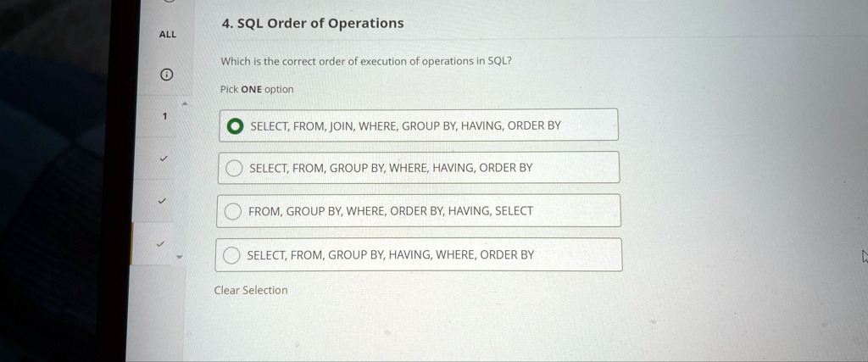Click the WHERE, ORDER BY text in fourth answer

[485, 254]
